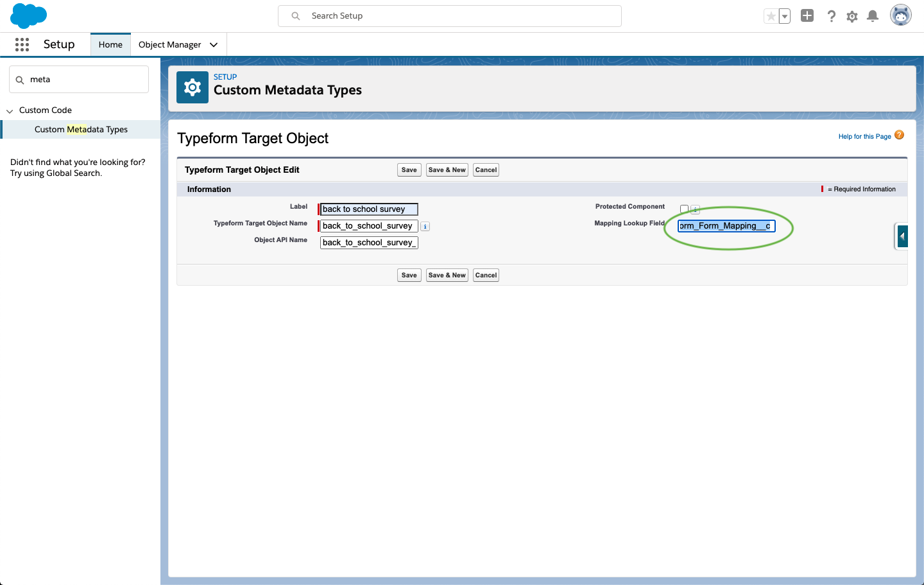This screenshot has height=585, width=924.
Task: Click the Setup app name
Action: (x=59, y=44)
